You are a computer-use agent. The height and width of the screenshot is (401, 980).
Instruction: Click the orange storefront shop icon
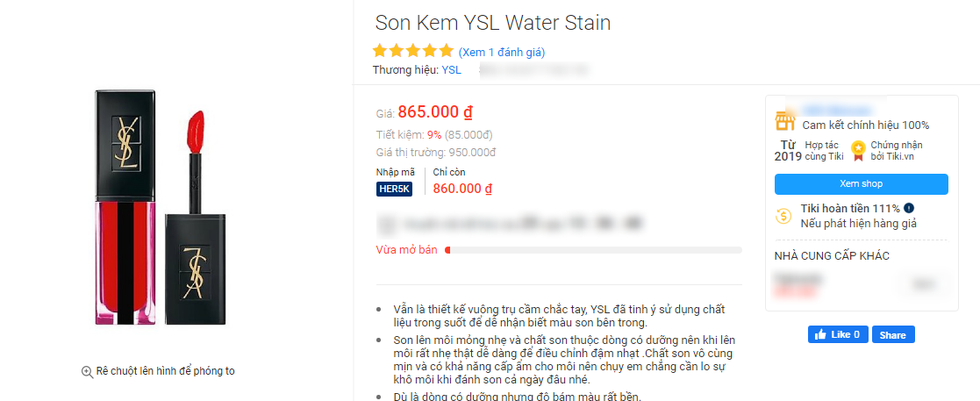(784, 120)
